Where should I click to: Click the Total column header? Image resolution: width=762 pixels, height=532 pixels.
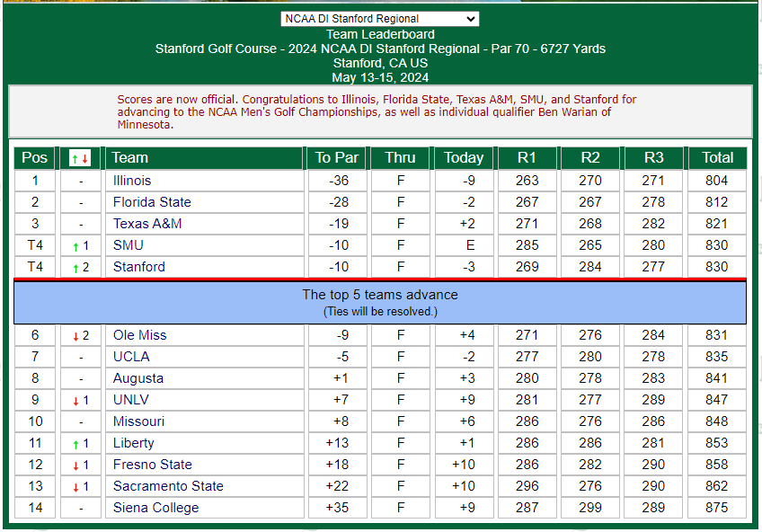point(717,158)
